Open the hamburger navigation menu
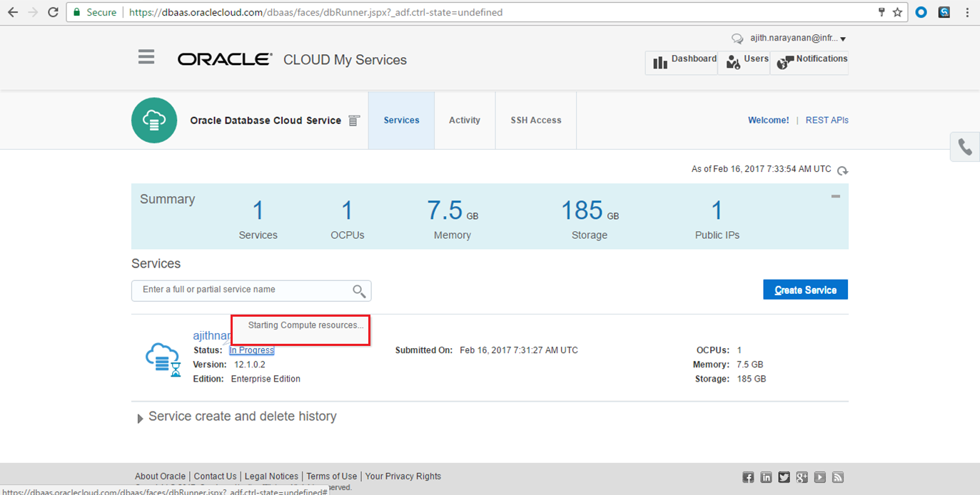The image size is (980, 495). [x=146, y=57]
